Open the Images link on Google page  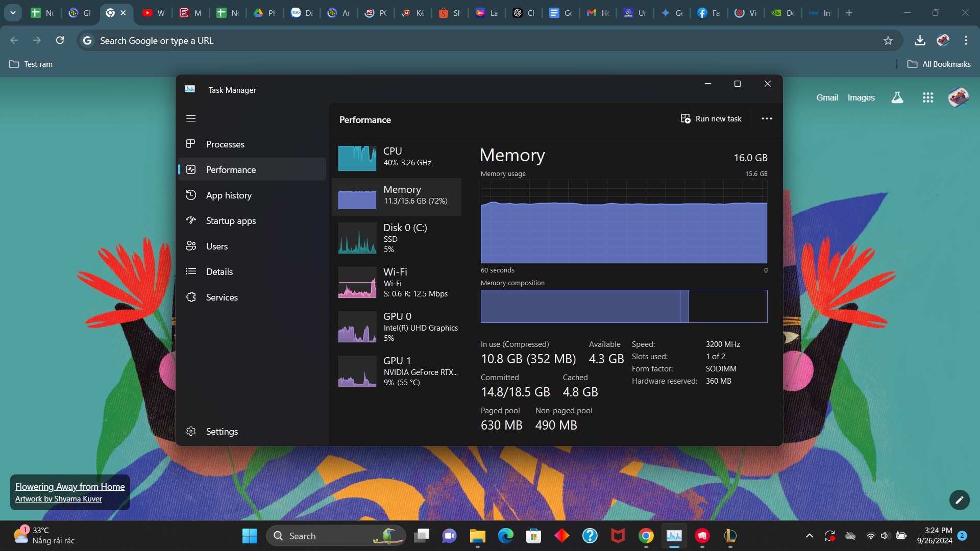[861, 97]
